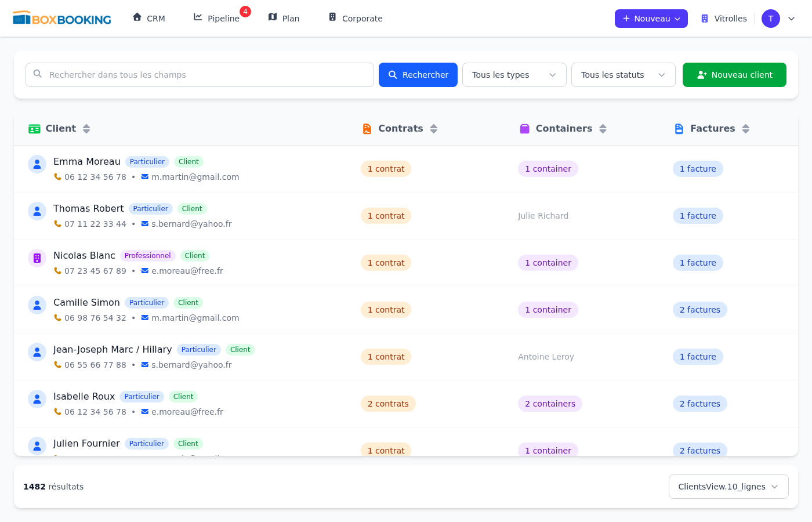
Task: Click phone icon for Camille Simon
Action: (x=57, y=318)
